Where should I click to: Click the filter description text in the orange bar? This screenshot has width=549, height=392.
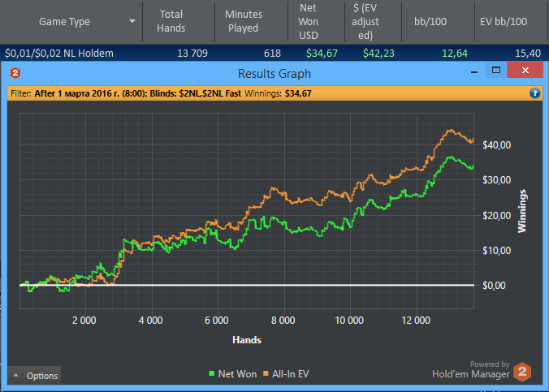pyautogui.click(x=137, y=93)
